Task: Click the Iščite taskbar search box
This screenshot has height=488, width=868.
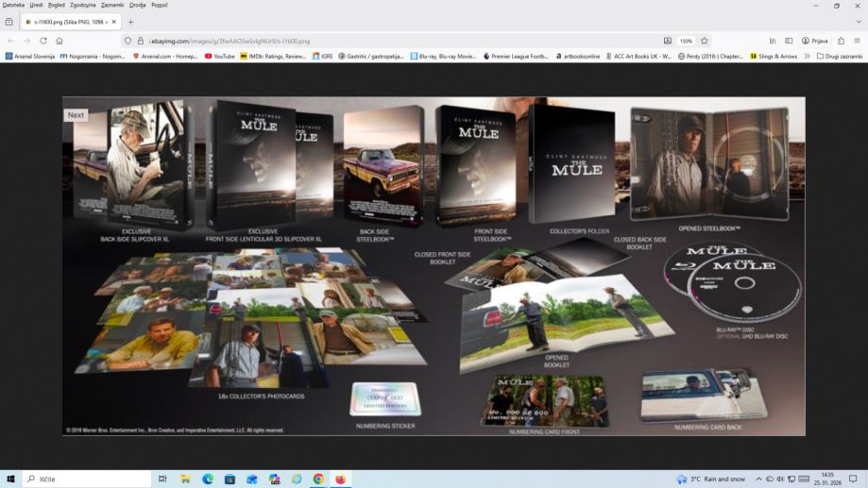Action: pyautogui.click(x=87, y=480)
